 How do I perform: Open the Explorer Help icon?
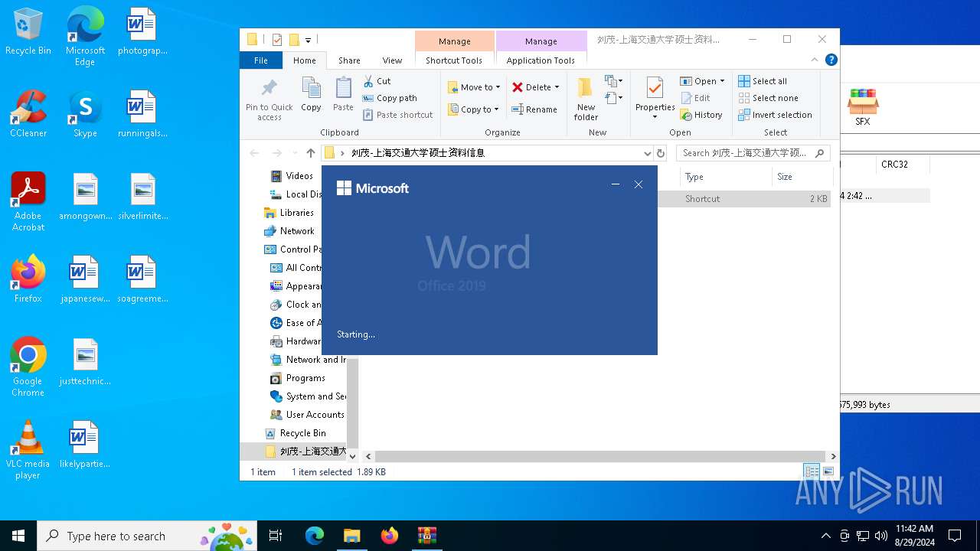(x=831, y=60)
